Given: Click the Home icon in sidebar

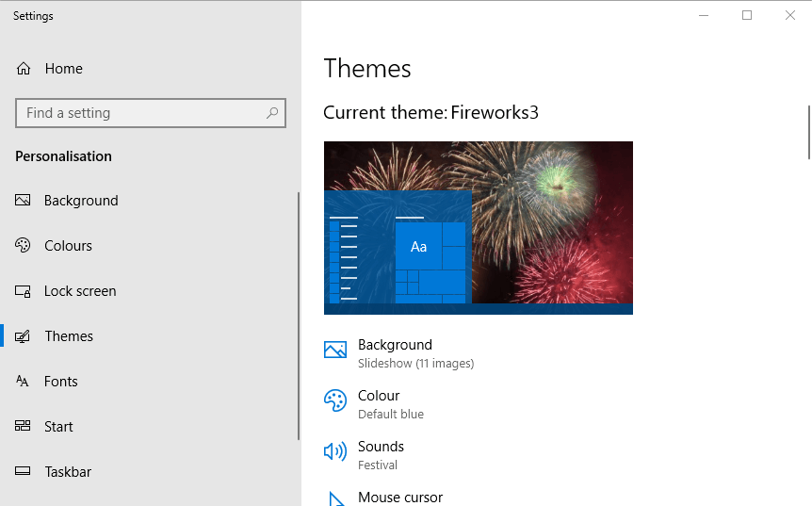Looking at the screenshot, I should [x=24, y=69].
